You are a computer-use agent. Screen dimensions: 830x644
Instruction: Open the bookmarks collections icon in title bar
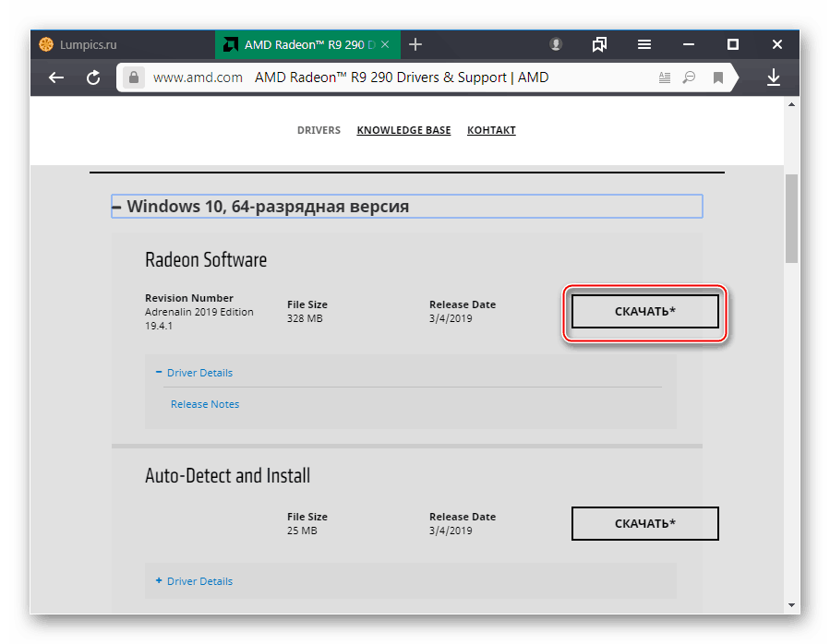click(599, 44)
